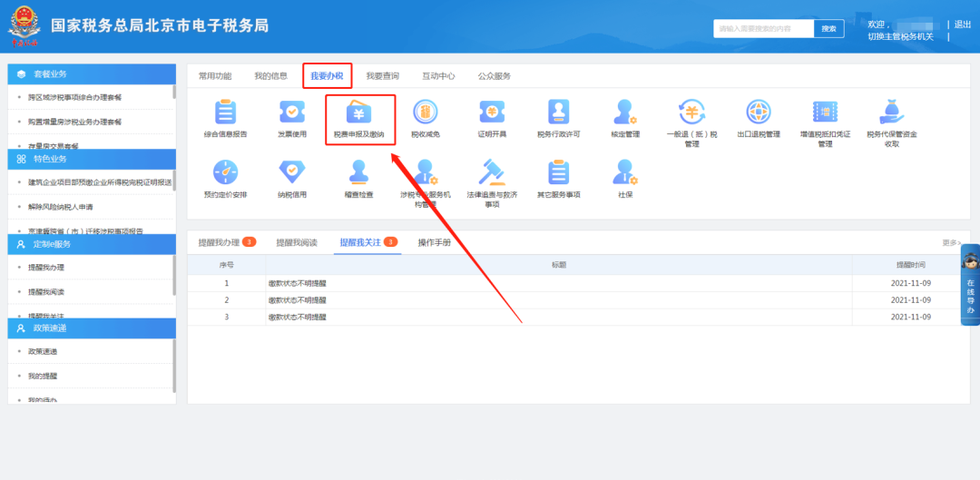Open 提醒我办理 in the sidebar

click(46, 268)
